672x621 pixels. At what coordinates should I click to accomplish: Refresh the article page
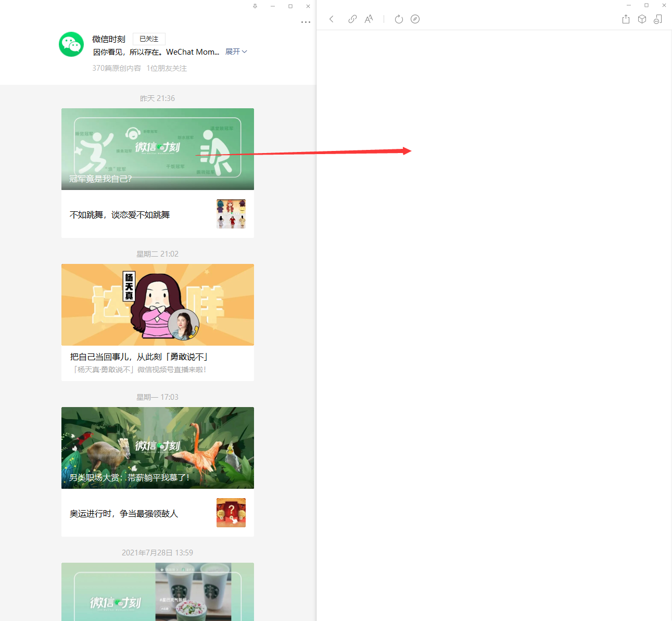tap(399, 19)
